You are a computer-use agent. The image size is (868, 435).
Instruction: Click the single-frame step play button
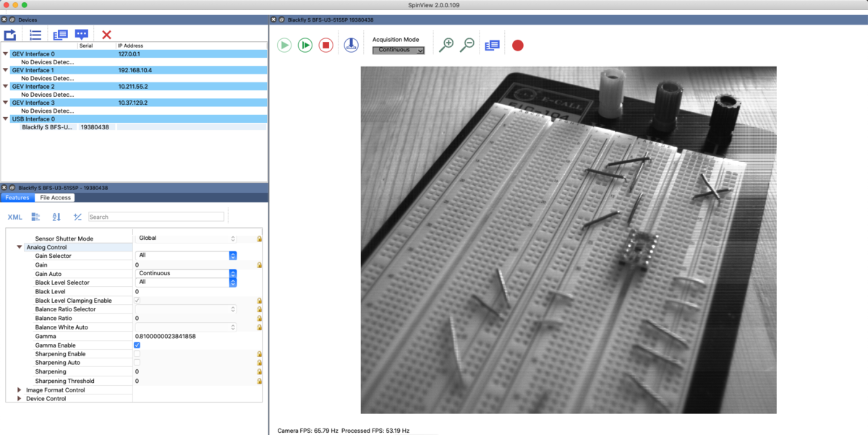click(305, 45)
